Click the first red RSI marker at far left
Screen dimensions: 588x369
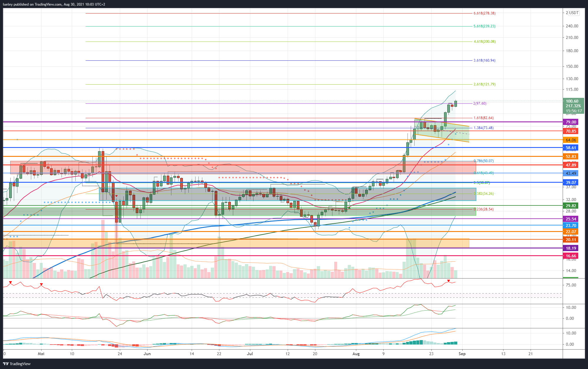(11, 283)
